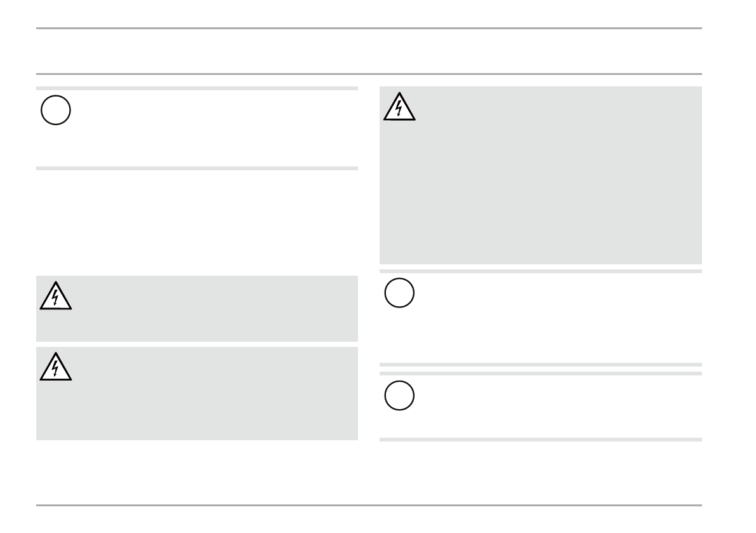
Task: Click the empty header band between the top two rules
Action: [x=369, y=51]
